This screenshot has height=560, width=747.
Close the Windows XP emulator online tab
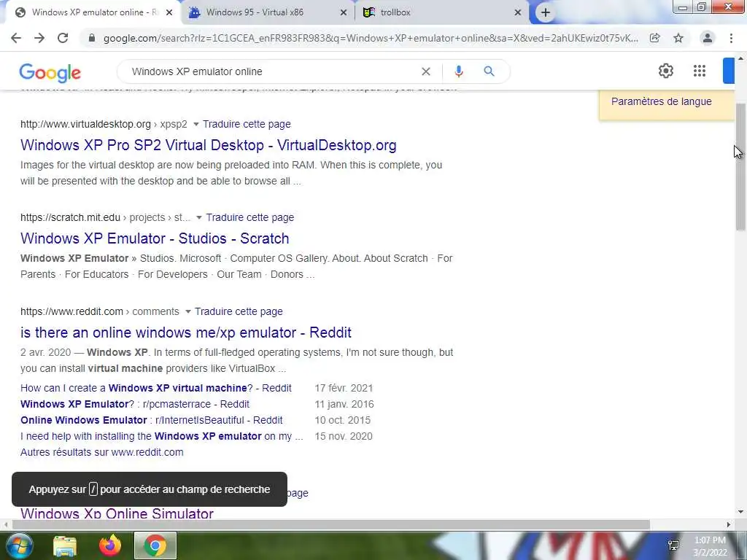[169, 12]
